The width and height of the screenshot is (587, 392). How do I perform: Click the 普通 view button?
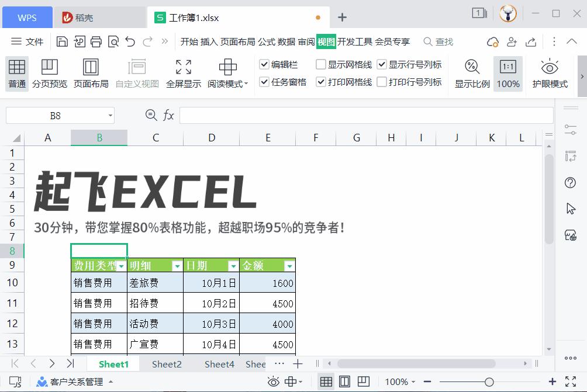click(16, 72)
